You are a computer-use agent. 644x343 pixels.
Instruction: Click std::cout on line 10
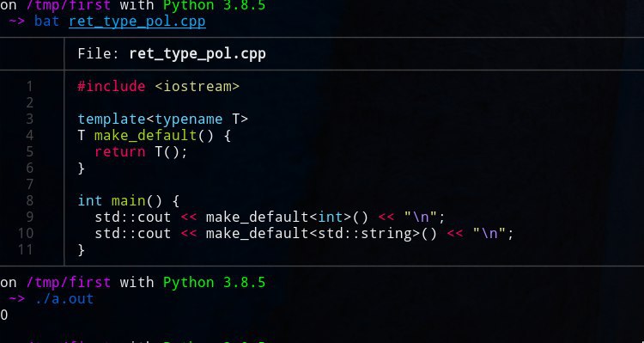tap(132, 234)
